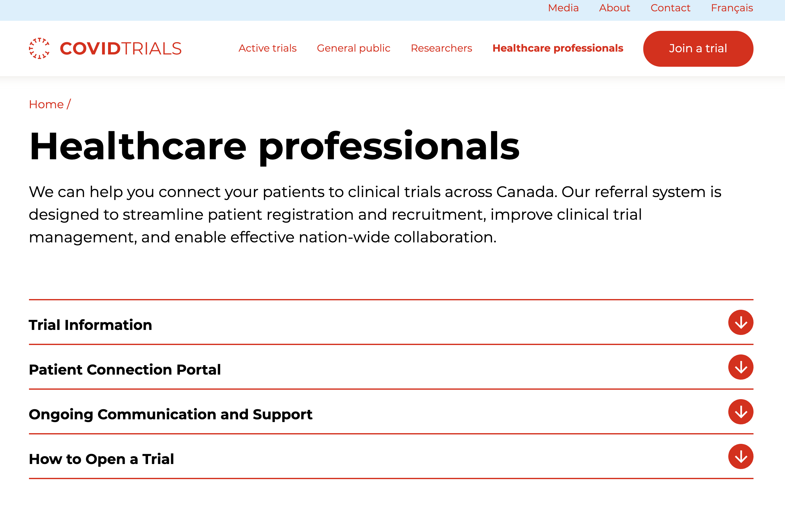Viewport: 785px width, 532px height.
Task: Expand Trial Information with its arrow icon
Action: [740, 322]
